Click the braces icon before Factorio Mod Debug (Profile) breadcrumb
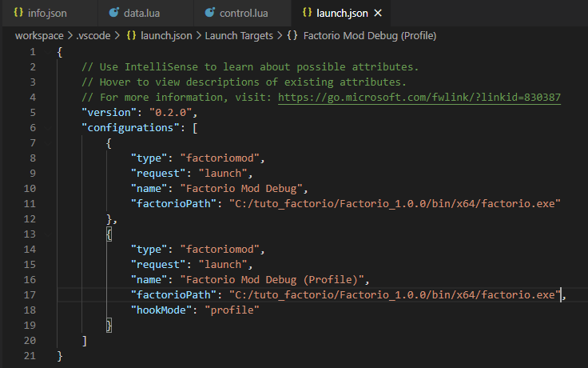588x368 pixels. [x=292, y=36]
